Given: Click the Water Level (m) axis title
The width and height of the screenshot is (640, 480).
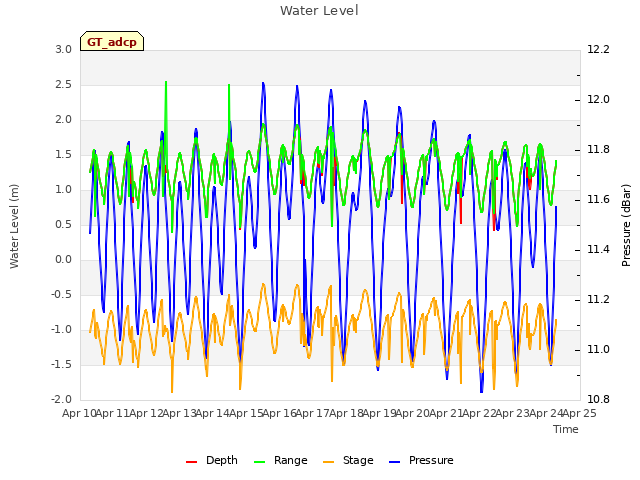Looking at the screenshot, I should click(x=14, y=226).
